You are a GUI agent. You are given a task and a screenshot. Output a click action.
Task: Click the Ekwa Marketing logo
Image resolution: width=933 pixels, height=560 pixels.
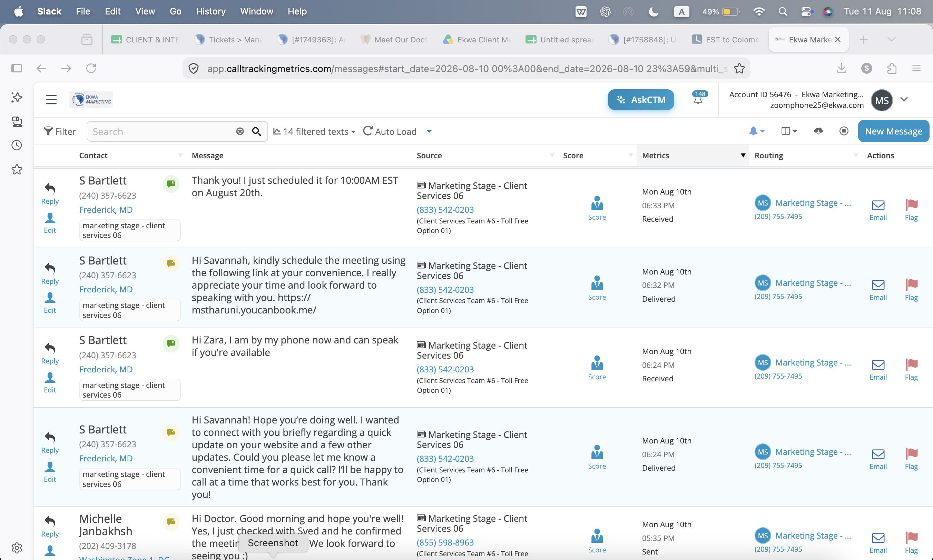[91, 100]
